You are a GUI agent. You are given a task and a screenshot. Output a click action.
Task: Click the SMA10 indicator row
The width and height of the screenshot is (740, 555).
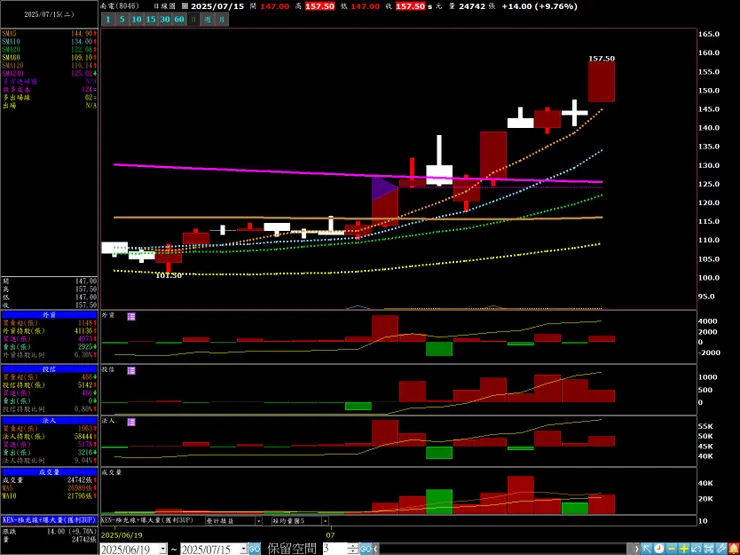(x=49, y=42)
